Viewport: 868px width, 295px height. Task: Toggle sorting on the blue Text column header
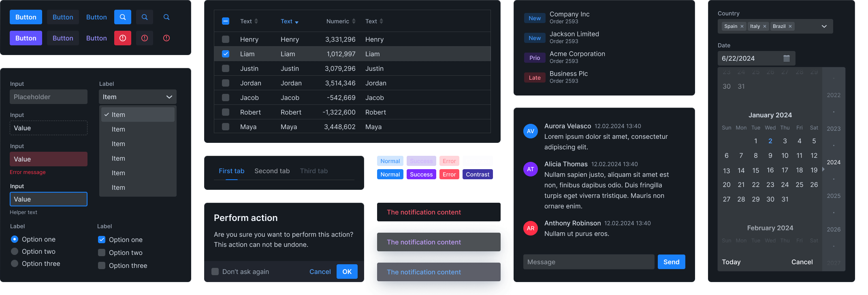tap(289, 21)
